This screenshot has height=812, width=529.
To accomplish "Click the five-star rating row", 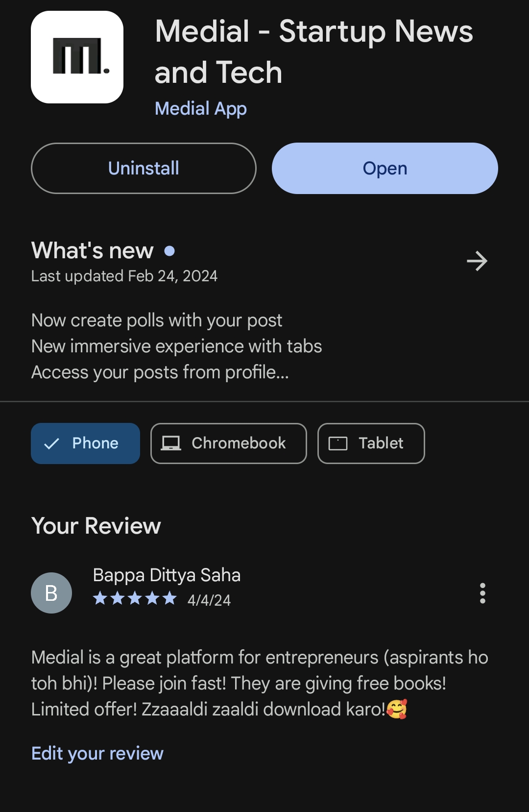I will [x=135, y=598].
